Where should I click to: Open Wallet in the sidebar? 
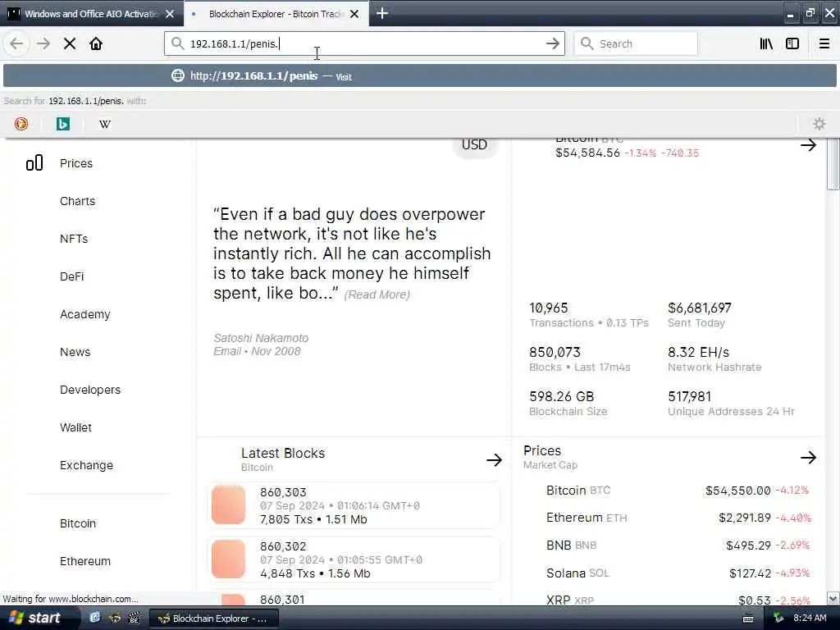[75, 427]
